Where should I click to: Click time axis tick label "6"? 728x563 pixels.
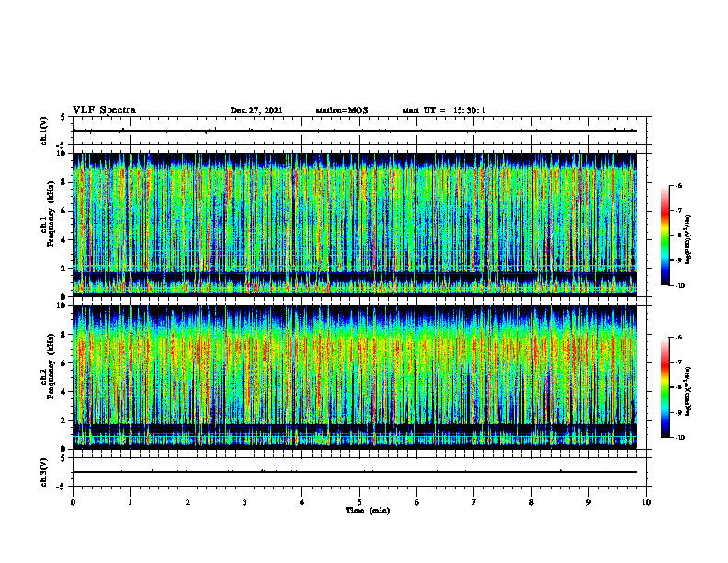417,502
